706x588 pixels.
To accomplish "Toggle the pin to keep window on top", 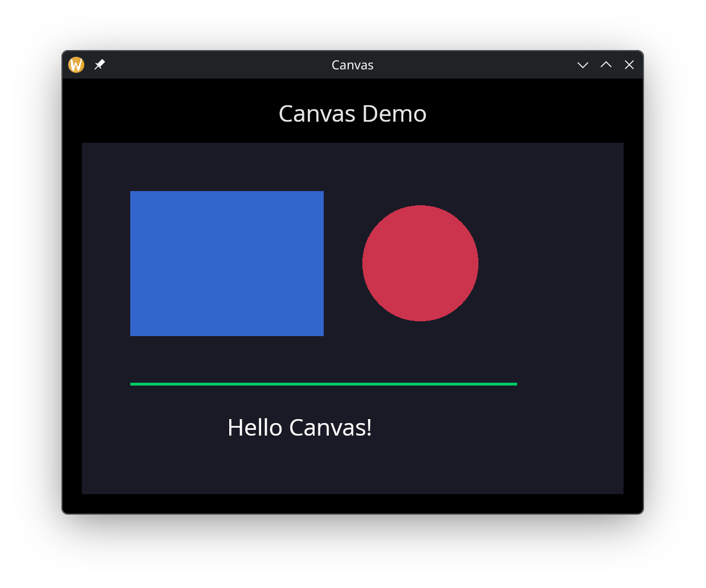I will point(100,64).
